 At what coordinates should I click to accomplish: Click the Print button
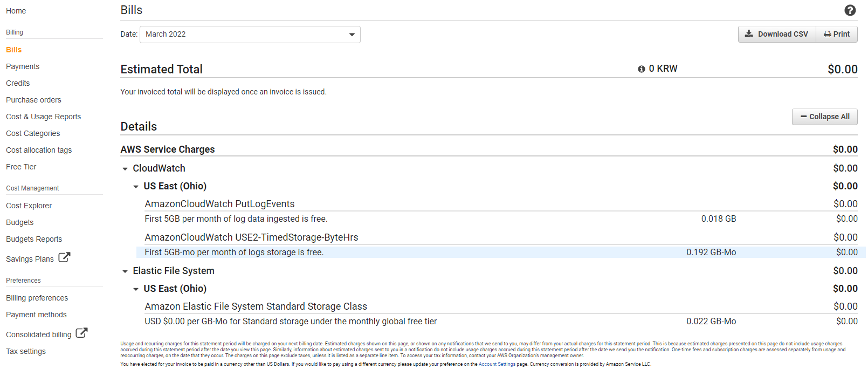[837, 34]
